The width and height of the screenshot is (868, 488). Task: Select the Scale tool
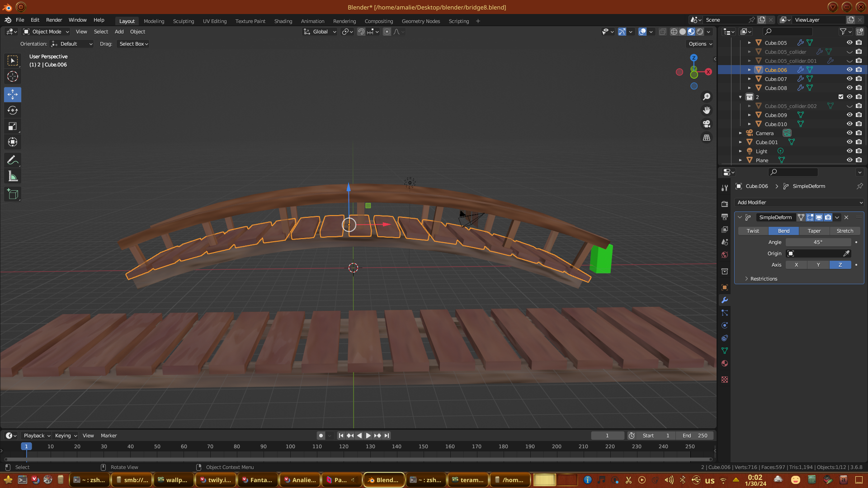coord(13,127)
